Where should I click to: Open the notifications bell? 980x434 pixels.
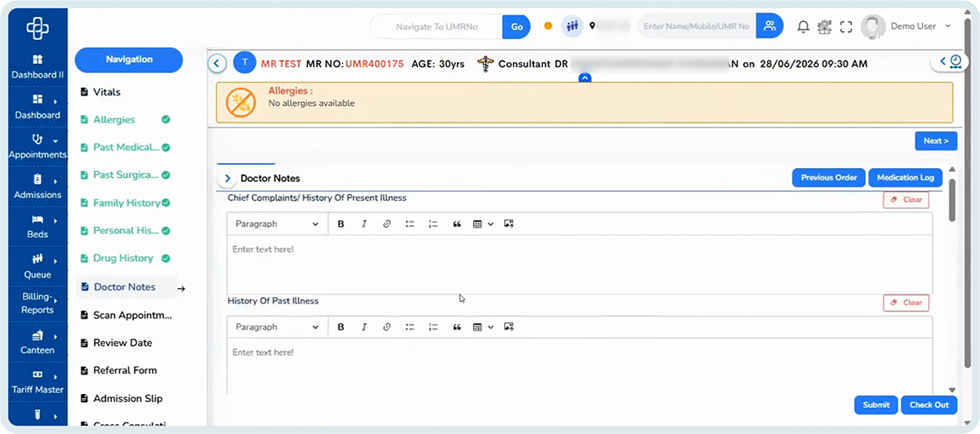point(804,27)
